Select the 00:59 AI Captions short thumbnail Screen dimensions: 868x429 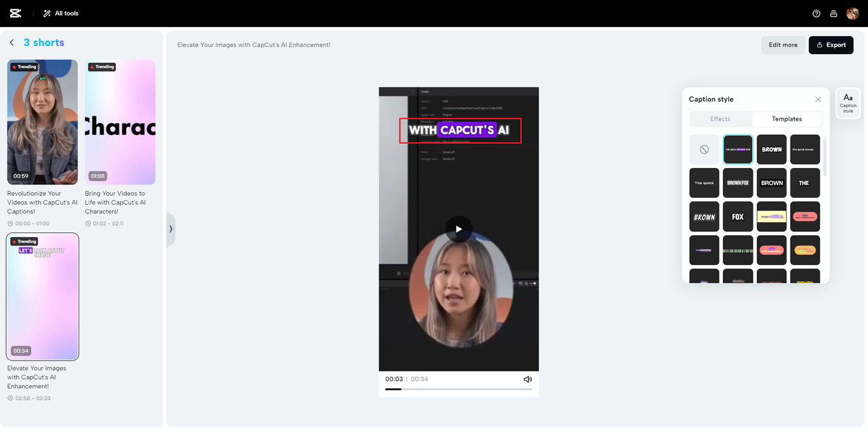point(43,122)
